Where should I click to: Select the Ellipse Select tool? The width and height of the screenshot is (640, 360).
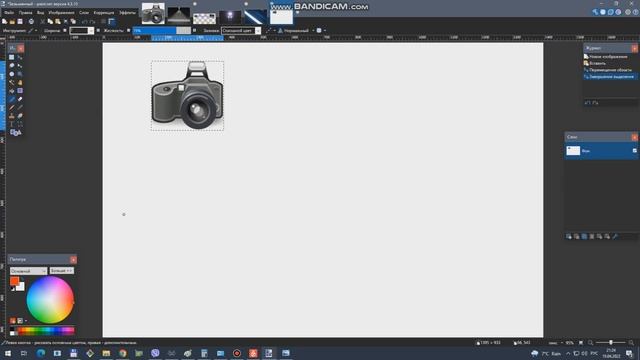click(x=11, y=74)
